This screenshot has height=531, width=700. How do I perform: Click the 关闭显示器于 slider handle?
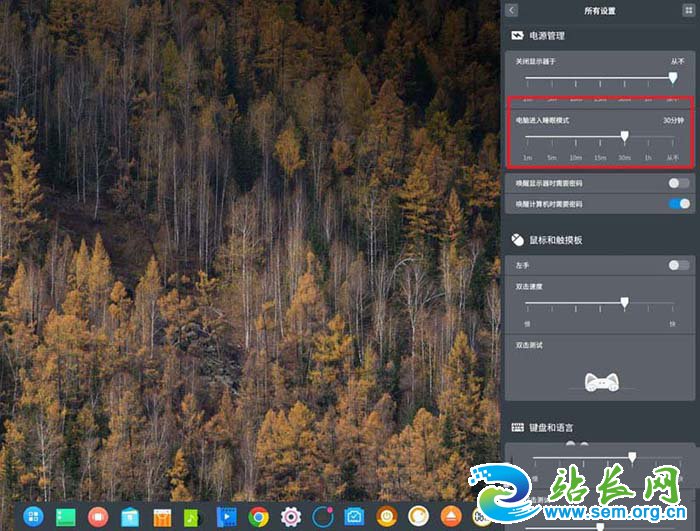point(672,77)
